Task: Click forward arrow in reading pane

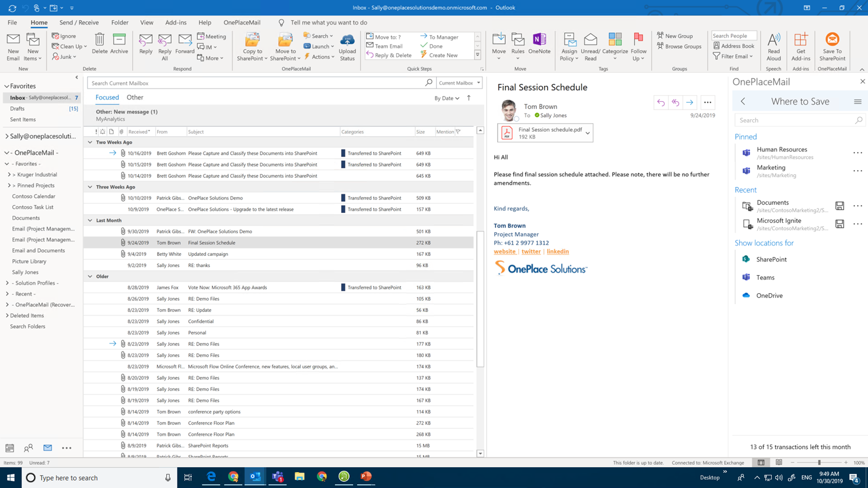Action: point(689,102)
